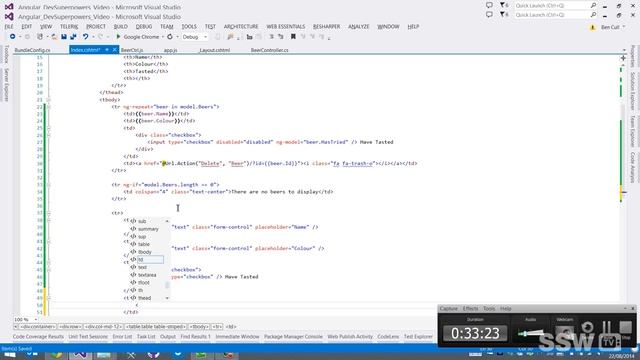
Task: Click the Quick Launch search magnifier icon
Action: click(x=593, y=15)
